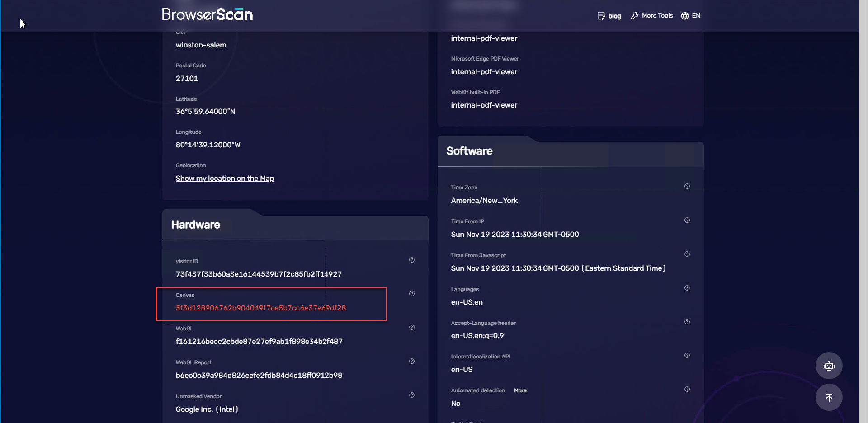The image size is (868, 423).
Task: Click the help icon next to Time Zone
Action: (687, 186)
